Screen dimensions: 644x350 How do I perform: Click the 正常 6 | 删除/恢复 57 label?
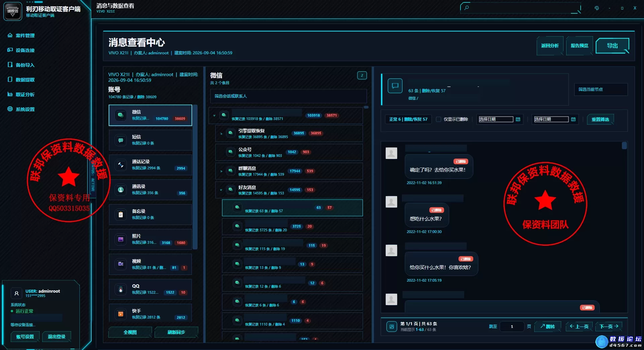(x=408, y=119)
